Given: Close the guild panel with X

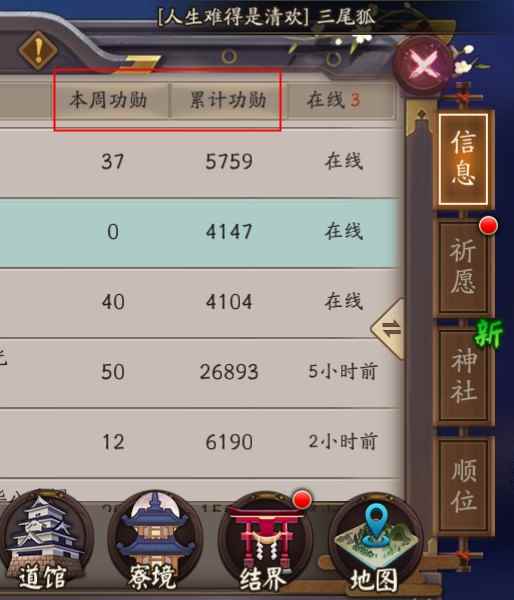Looking at the screenshot, I should [x=424, y=65].
